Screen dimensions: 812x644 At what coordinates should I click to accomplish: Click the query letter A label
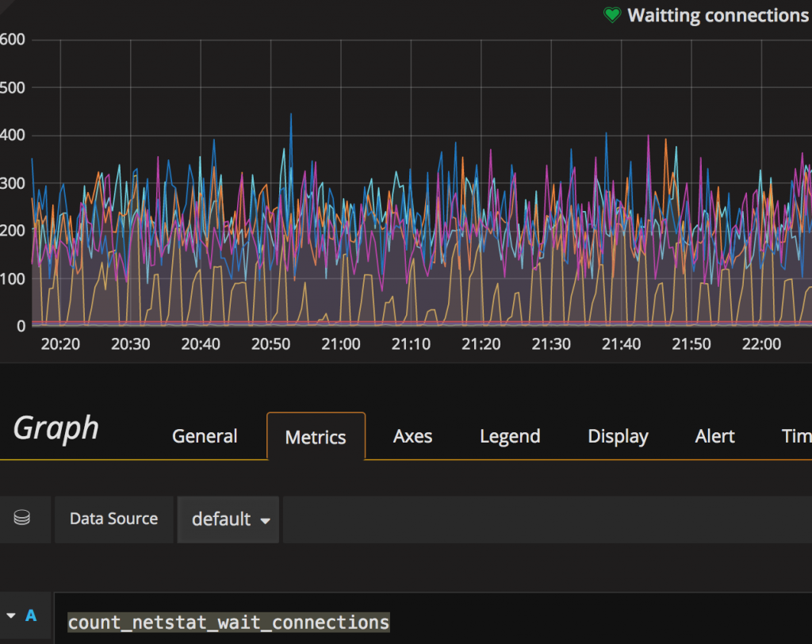coord(31,615)
